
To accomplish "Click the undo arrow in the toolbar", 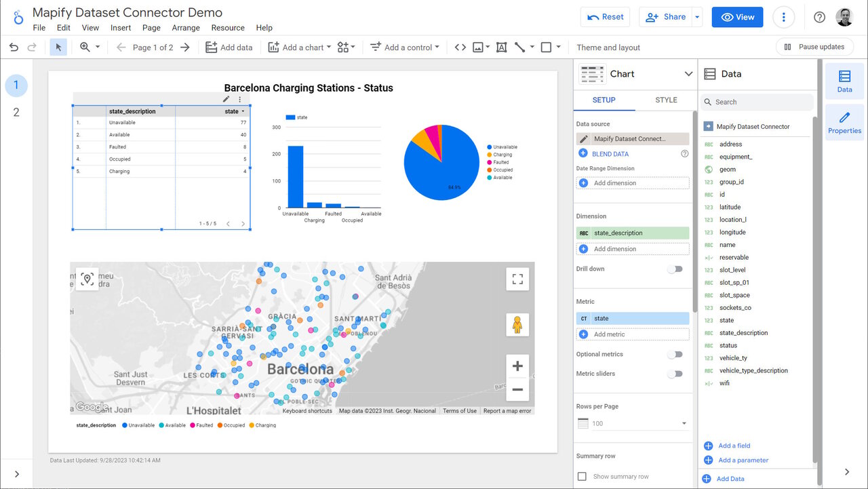I will point(14,47).
